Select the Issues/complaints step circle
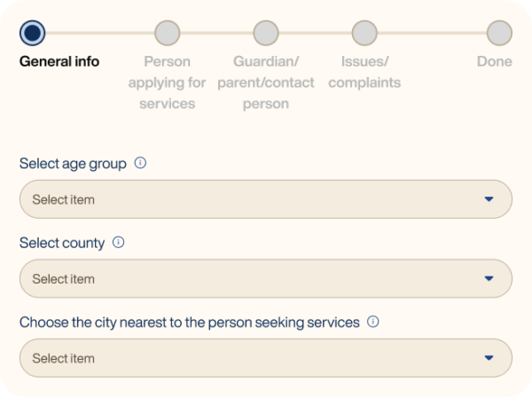The width and height of the screenshot is (532, 397). 364,33
